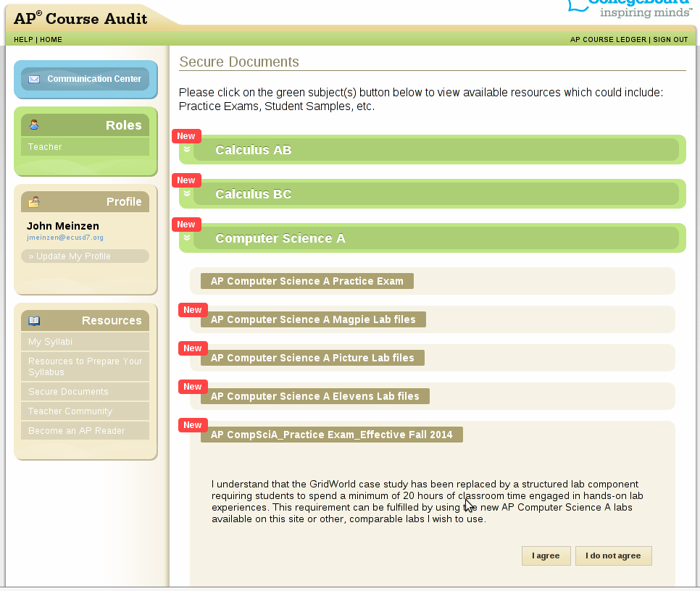Open AP Course Ledger

point(607,40)
